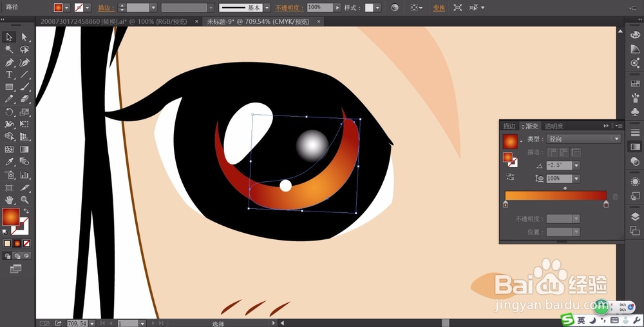
Task: Select the Line Segment tool
Action: [x=24, y=75]
